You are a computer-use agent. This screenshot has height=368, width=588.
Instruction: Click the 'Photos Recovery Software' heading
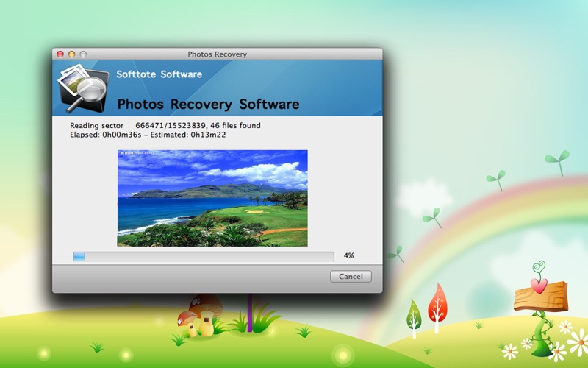point(208,104)
